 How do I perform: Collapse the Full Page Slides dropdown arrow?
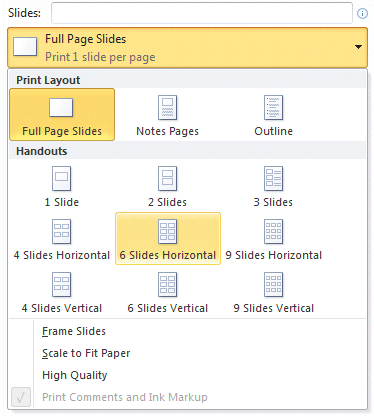pyautogui.click(x=358, y=47)
